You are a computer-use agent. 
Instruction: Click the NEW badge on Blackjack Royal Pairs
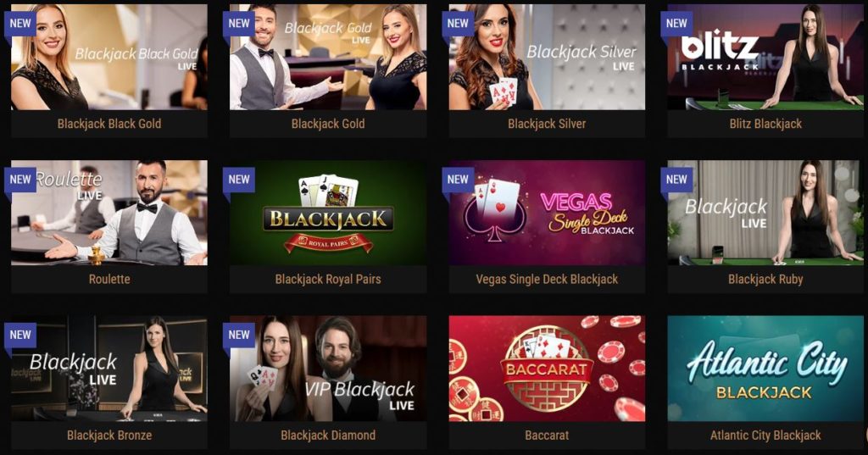(x=238, y=180)
